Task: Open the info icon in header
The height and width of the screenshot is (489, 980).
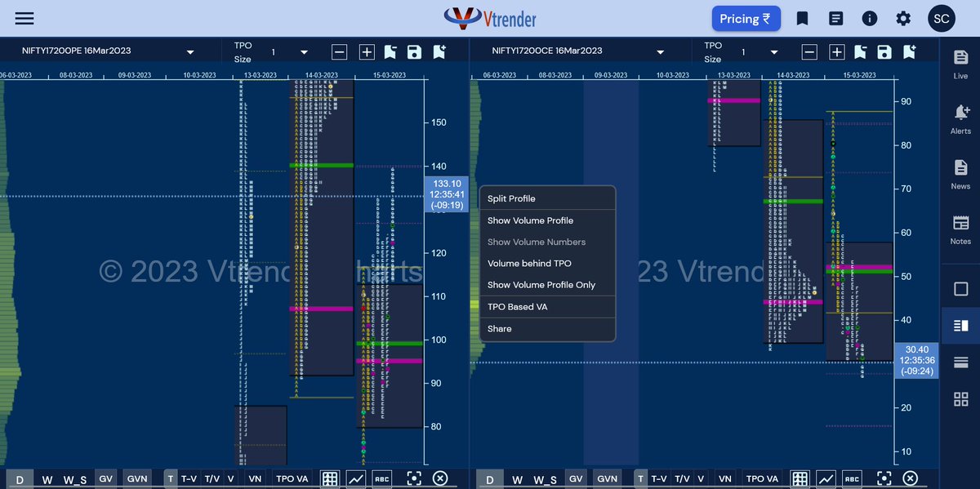Action: (x=870, y=18)
